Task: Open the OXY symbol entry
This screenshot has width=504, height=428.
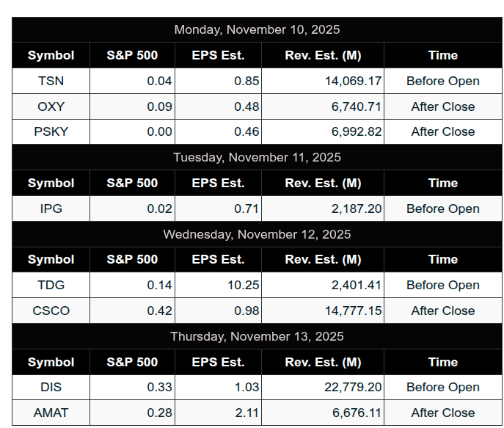Action: (51, 106)
